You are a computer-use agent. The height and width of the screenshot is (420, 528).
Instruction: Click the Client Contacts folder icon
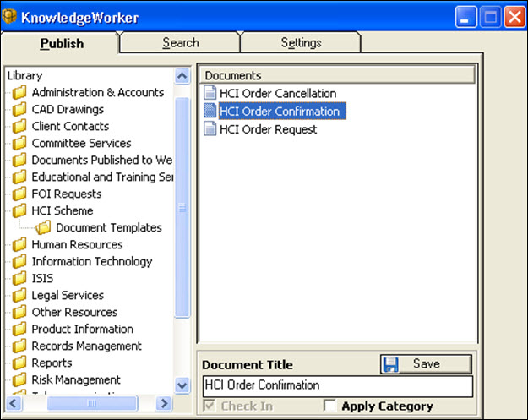19,126
